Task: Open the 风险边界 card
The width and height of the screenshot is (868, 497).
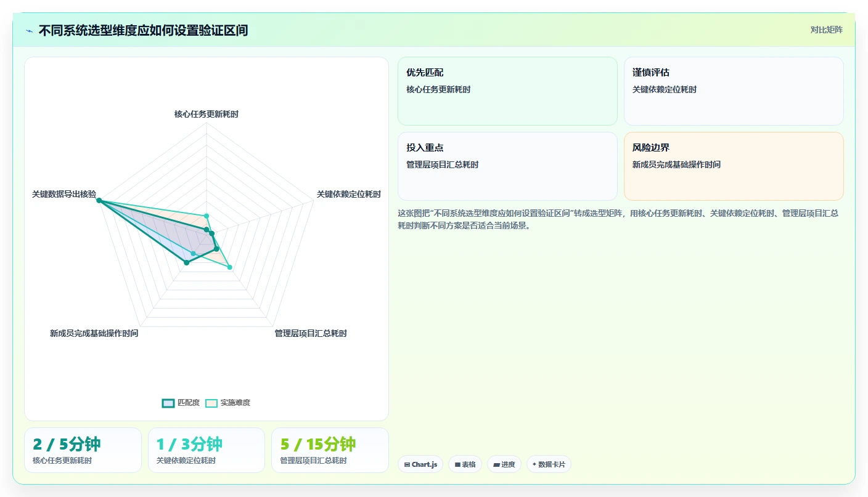Action: (x=734, y=166)
